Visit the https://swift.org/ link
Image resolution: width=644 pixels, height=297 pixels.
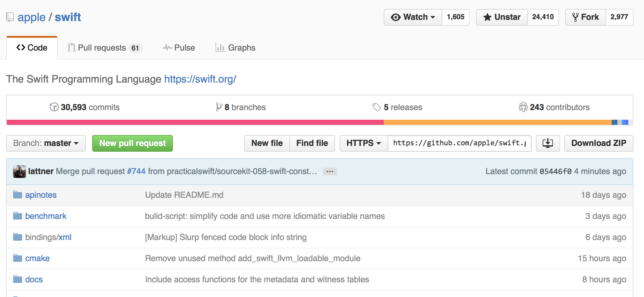tap(200, 79)
